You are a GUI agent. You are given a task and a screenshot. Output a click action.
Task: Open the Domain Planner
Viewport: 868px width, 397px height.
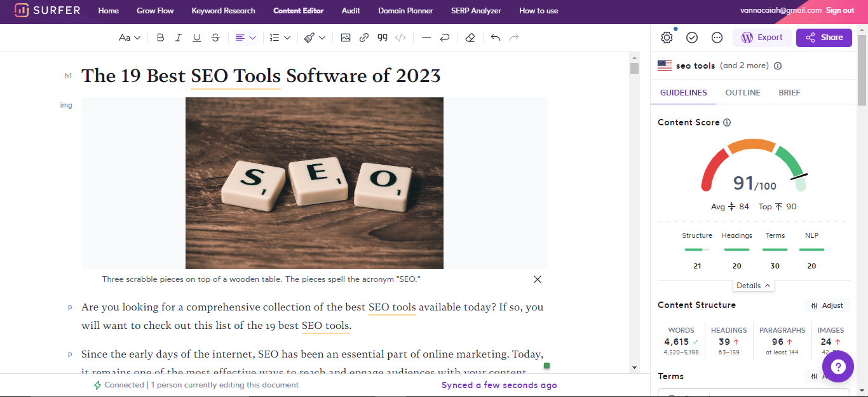click(x=405, y=11)
